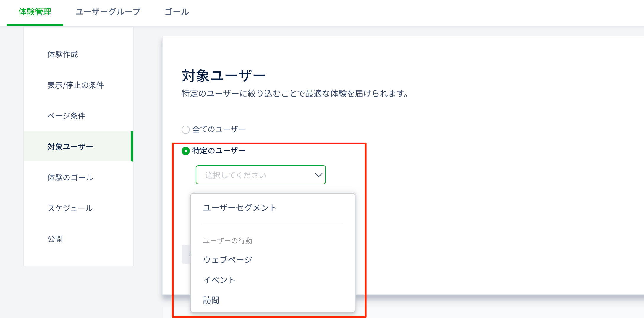644x318 pixels.
Task: Click the 全てのユーザー label text
Action: tap(219, 129)
